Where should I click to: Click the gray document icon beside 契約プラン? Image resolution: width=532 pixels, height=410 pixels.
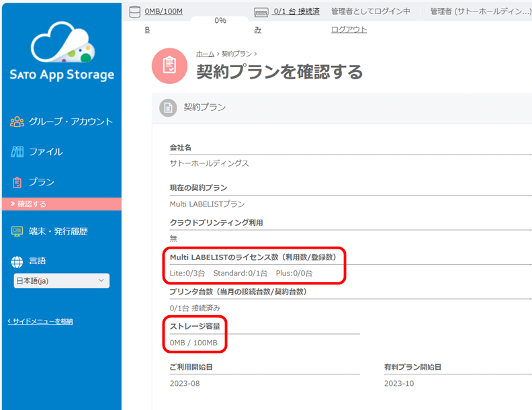pyautogui.click(x=168, y=108)
